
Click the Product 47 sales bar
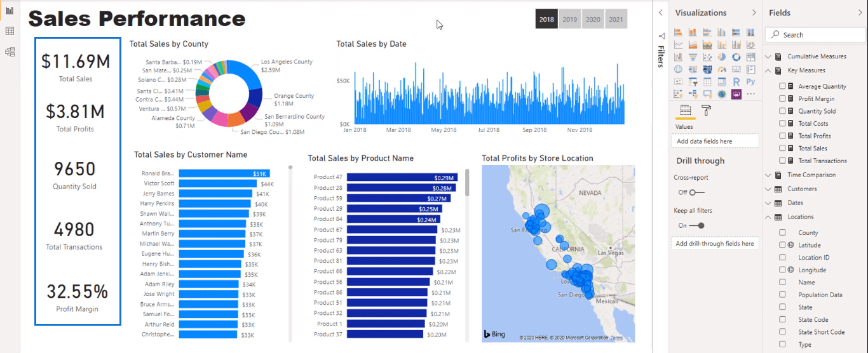point(402,178)
